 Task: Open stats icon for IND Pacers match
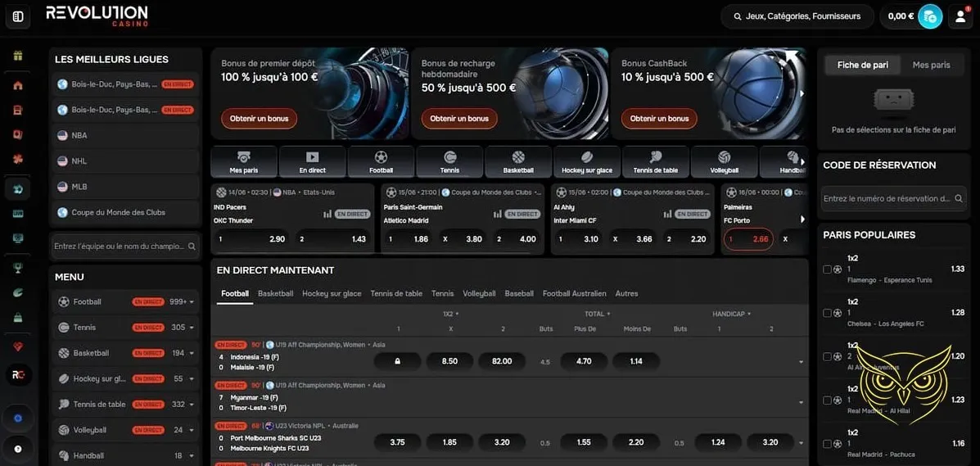pyautogui.click(x=327, y=214)
